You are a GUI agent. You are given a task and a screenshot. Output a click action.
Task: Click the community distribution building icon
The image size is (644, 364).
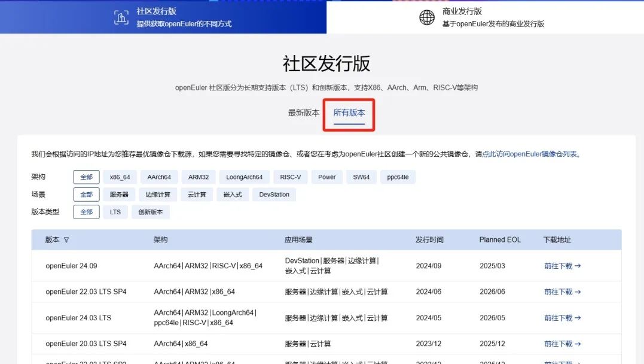click(x=121, y=17)
